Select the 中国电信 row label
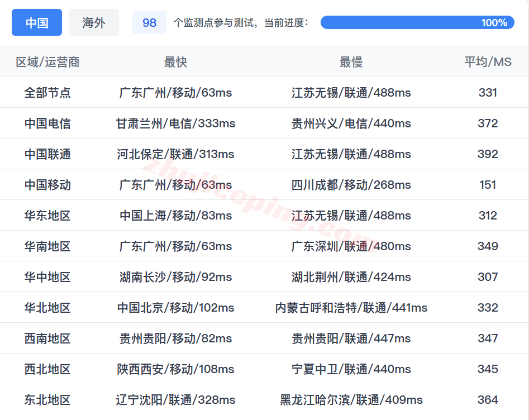This screenshot has height=420, width=529. point(47,123)
